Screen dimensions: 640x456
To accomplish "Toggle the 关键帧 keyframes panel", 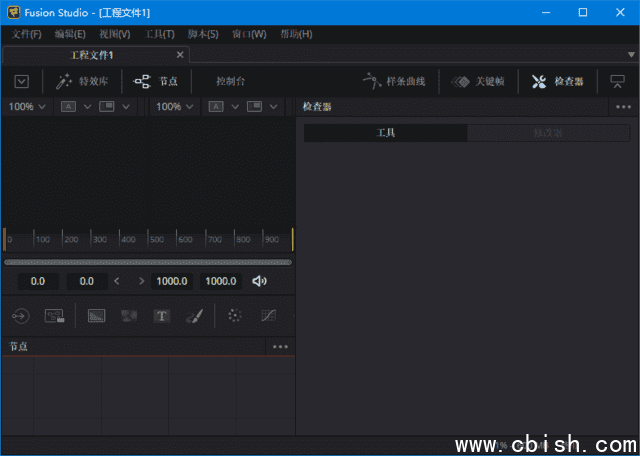I will click(x=476, y=82).
